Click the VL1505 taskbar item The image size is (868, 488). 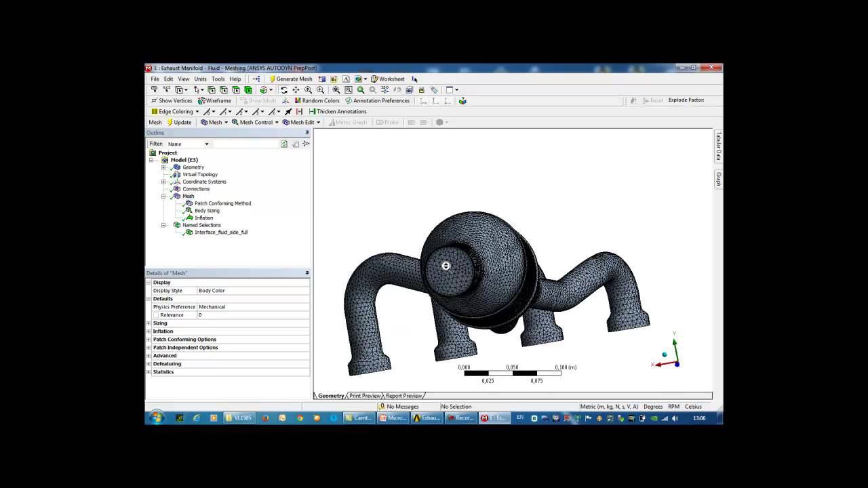pos(239,418)
